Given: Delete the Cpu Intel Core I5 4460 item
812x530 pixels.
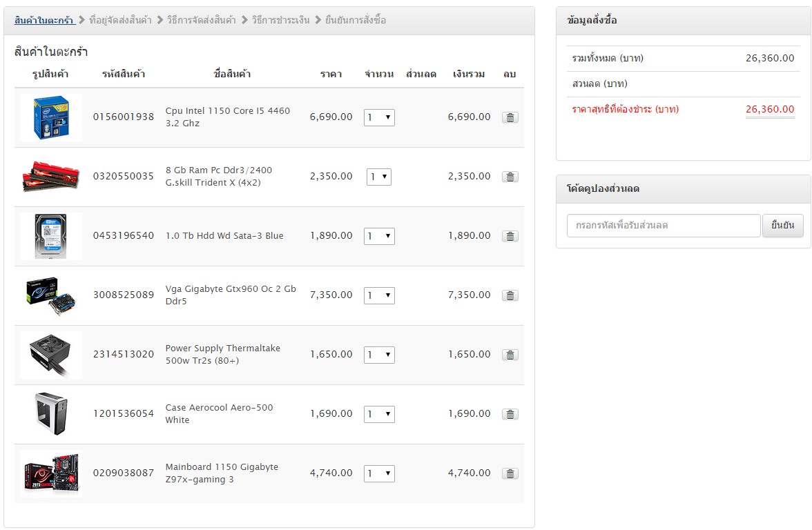Looking at the screenshot, I should pos(510,117).
